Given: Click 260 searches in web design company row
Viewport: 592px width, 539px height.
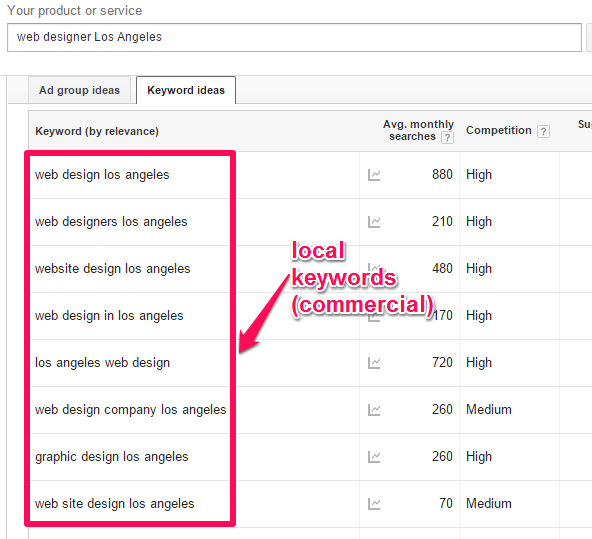Looking at the screenshot, I should pos(442,409).
